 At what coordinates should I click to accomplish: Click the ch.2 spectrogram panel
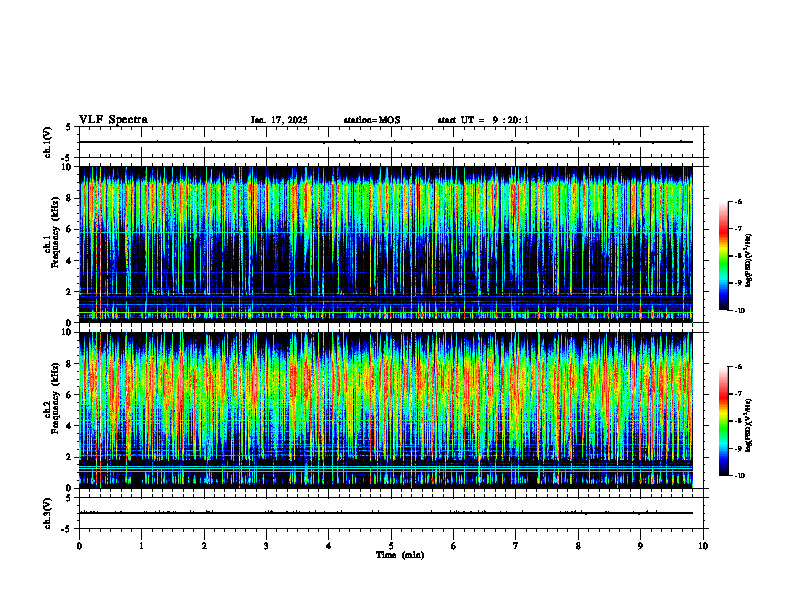tap(386, 410)
